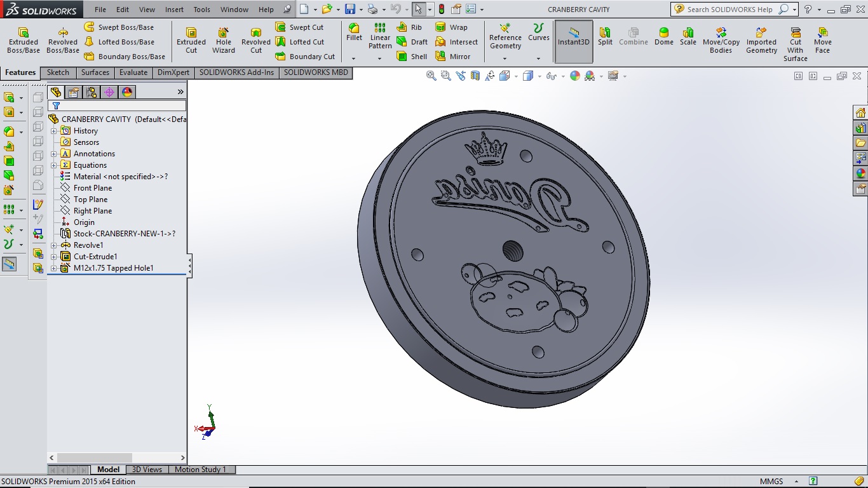Select the Front Plane

coord(86,188)
